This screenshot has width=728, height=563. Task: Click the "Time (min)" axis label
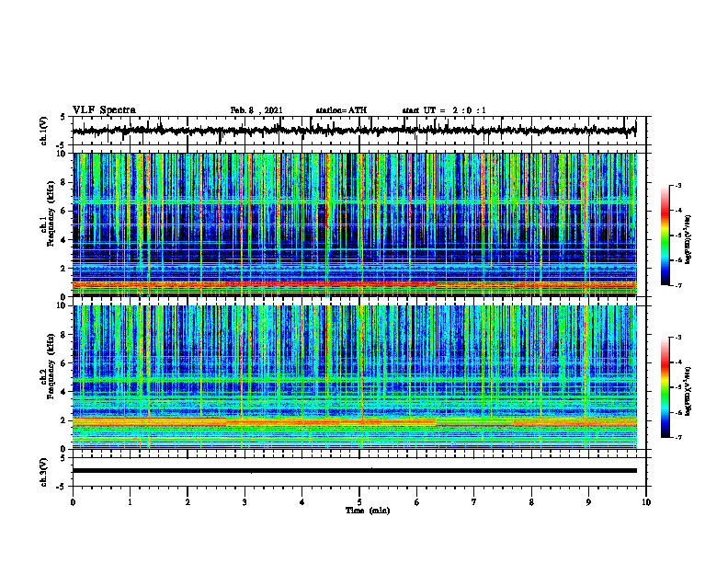368,511
